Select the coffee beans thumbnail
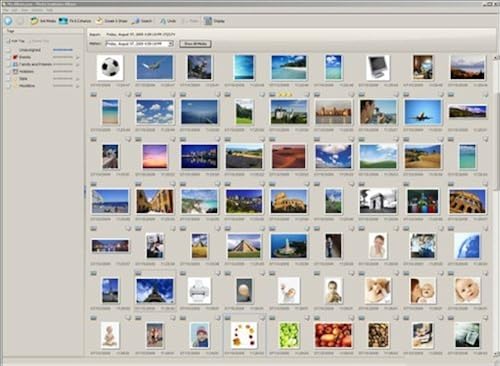The width and height of the screenshot is (500, 366). click(378, 335)
